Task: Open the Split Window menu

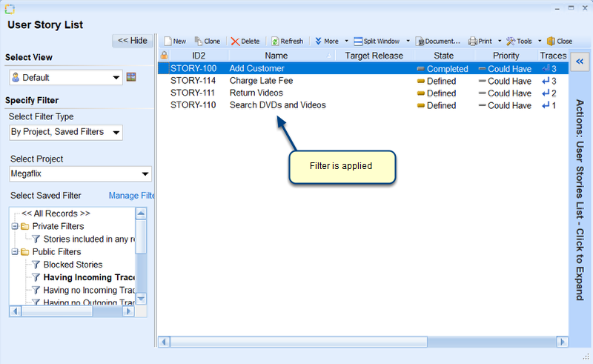Action: pos(380,42)
